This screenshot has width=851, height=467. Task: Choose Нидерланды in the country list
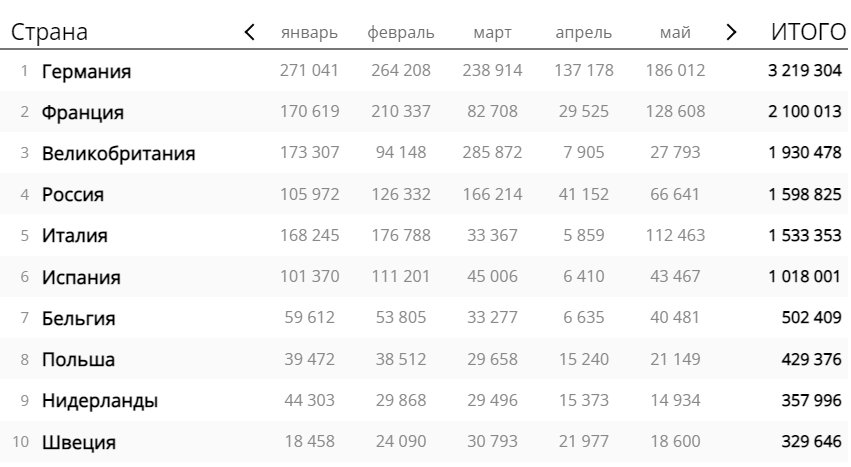tap(100, 401)
